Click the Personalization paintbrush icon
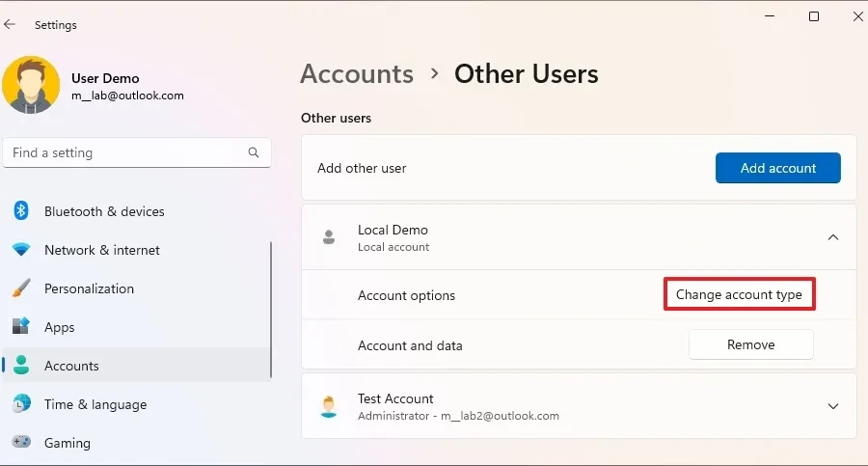 21,288
